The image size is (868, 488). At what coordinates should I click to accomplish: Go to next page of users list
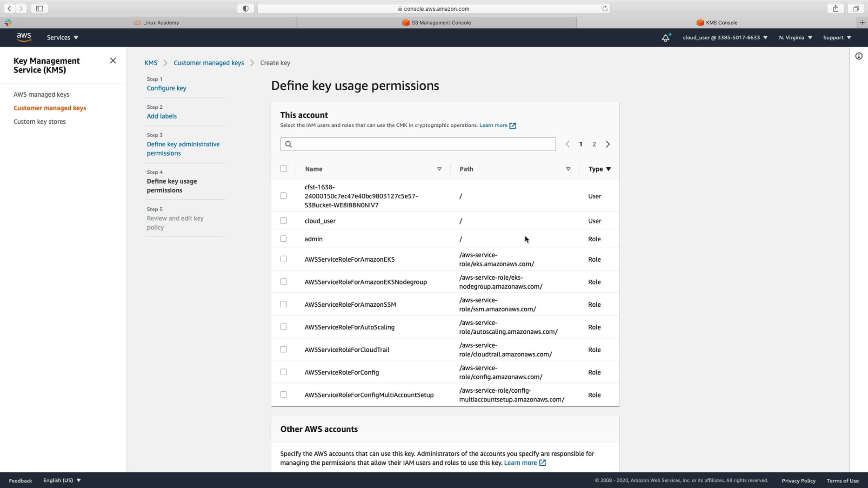608,144
